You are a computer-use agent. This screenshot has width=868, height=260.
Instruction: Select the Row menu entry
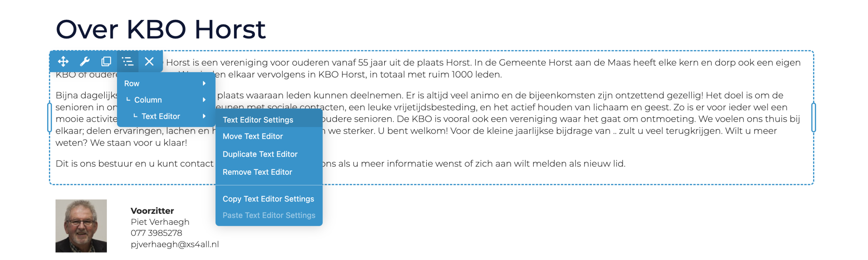166,83
